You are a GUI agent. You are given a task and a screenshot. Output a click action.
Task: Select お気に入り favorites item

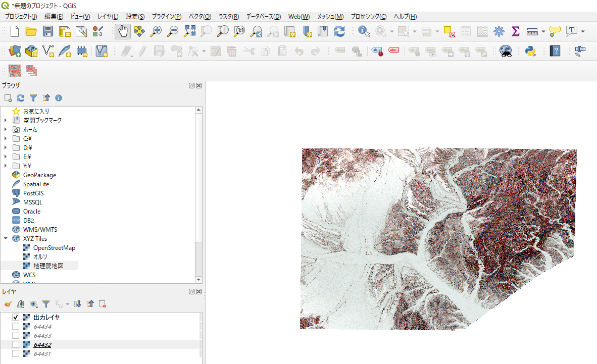(x=36, y=111)
